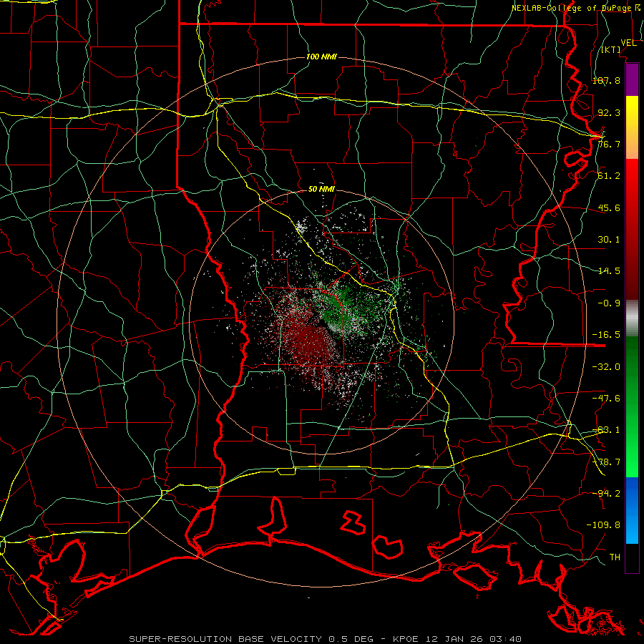Click the 61.2 knot scale label
Image resolution: width=644 pixels, height=644 pixels.
point(609,176)
